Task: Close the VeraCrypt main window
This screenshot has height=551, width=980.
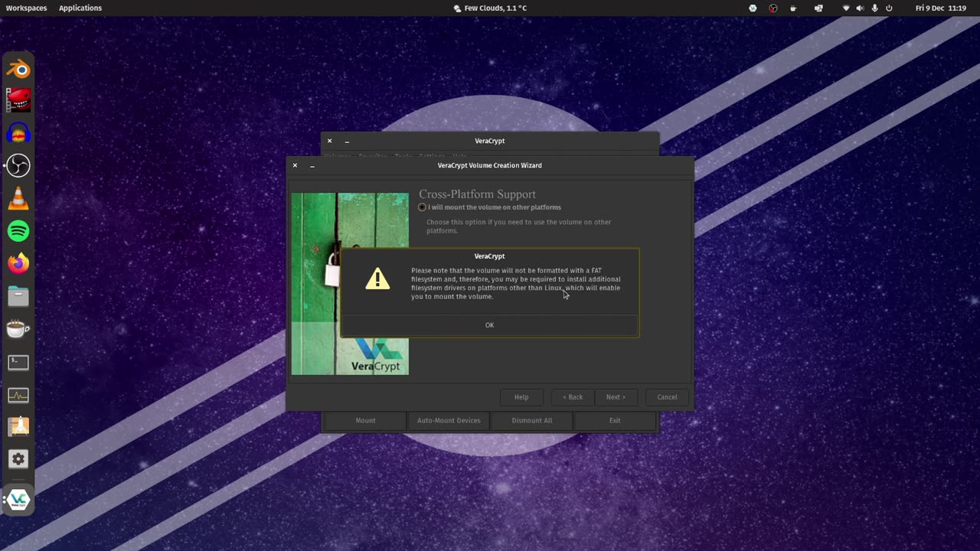Action: click(x=330, y=141)
